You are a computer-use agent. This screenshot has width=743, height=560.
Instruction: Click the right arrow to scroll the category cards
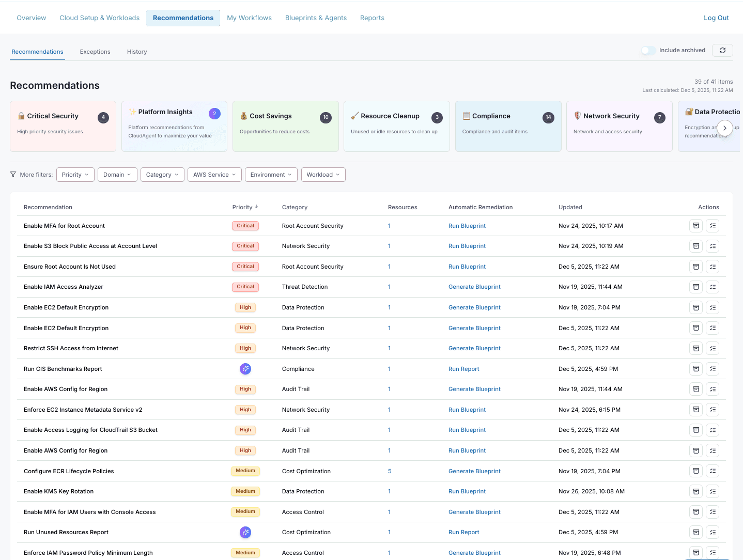725,128
